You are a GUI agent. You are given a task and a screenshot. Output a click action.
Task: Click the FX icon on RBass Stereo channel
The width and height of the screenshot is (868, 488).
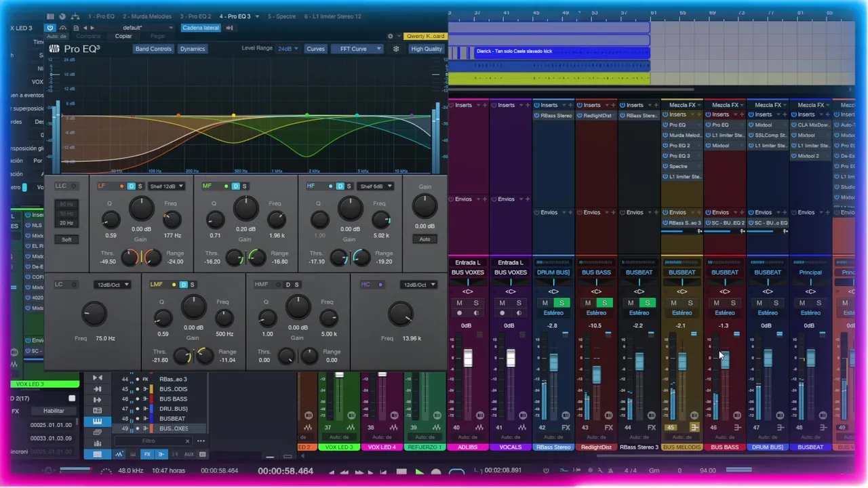[x=566, y=428]
